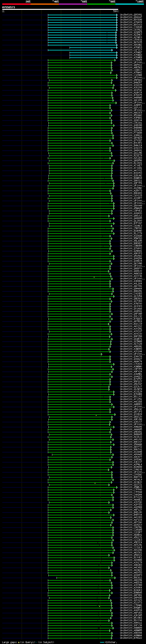146x644 pixels.
Task: Open hit UniRef100_C6TM12
Action: coord(131,30)
